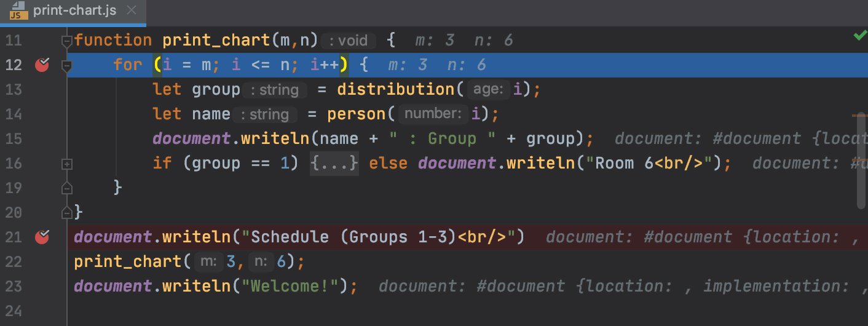Click the 'distribution' function call
Image resolution: width=868 pixels, height=326 pixels.
coord(397,89)
